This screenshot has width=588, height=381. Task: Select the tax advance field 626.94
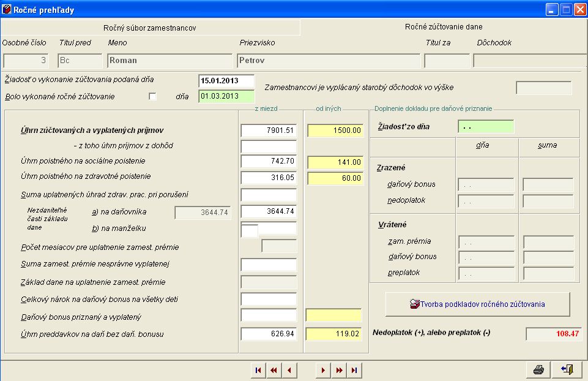coord(269,334)
